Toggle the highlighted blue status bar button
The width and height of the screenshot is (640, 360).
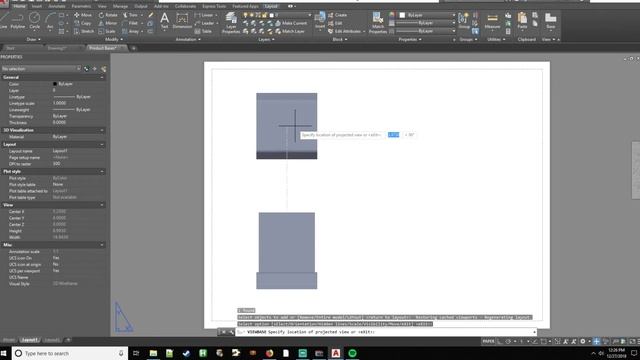coord(596,341)
